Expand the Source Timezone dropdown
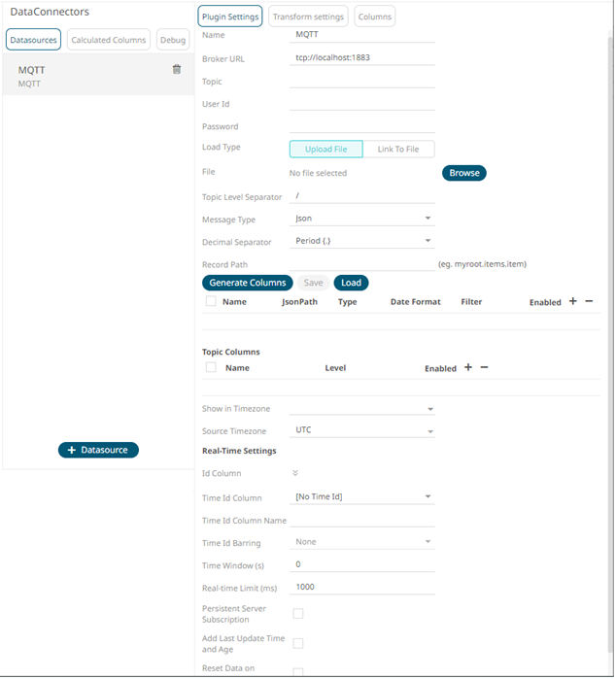Image resolution: width=616 pixels, height=679 pixels. point(361,430)
